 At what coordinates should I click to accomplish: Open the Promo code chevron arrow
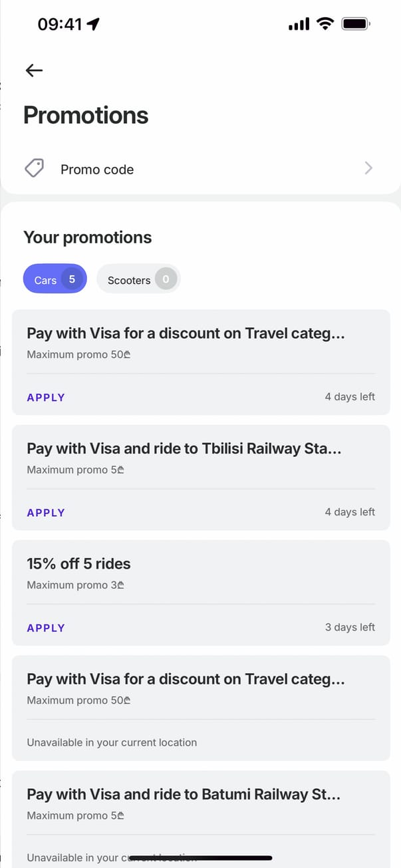[x=368, y=168]
